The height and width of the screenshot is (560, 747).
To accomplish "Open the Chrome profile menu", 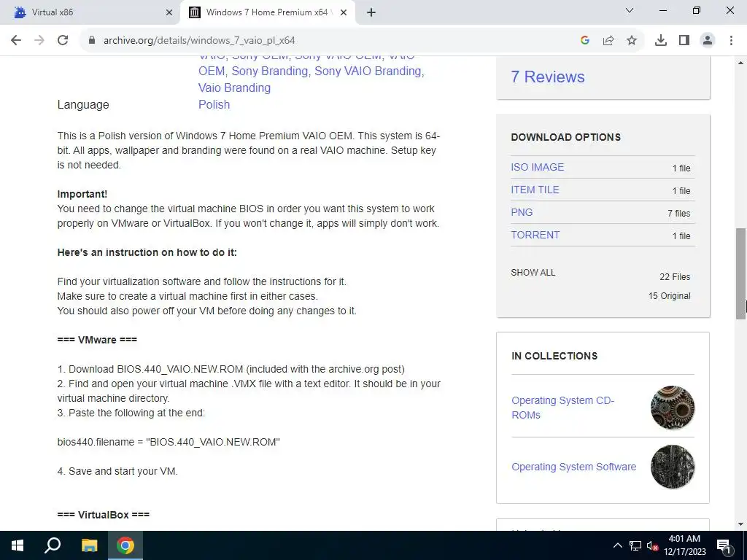I will point(708,41).
